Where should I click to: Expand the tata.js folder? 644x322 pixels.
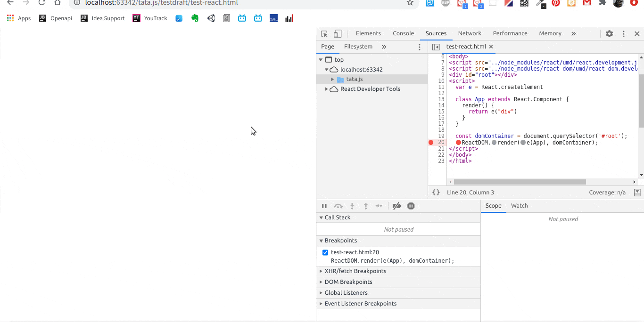point(332,80)
